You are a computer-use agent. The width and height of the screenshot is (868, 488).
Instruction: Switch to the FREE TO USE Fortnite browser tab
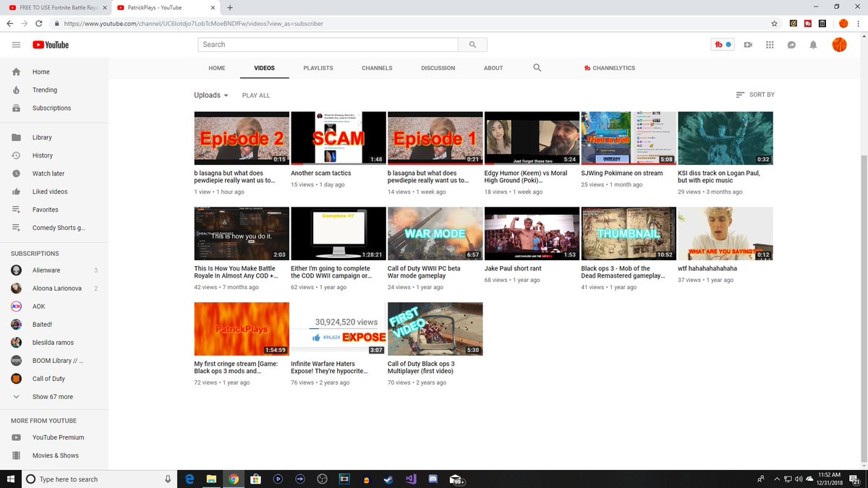[x=56, y=7]
